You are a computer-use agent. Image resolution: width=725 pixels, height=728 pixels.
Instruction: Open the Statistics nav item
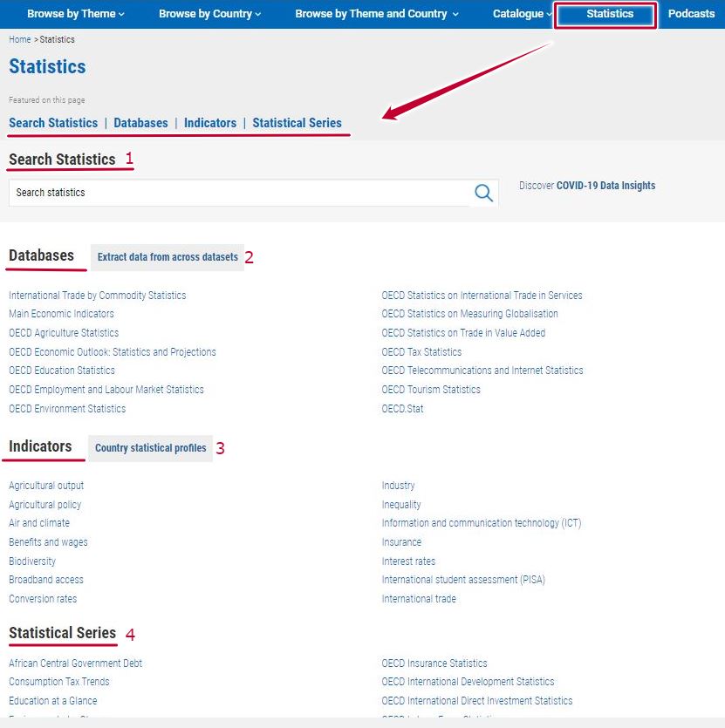[610, 14]
